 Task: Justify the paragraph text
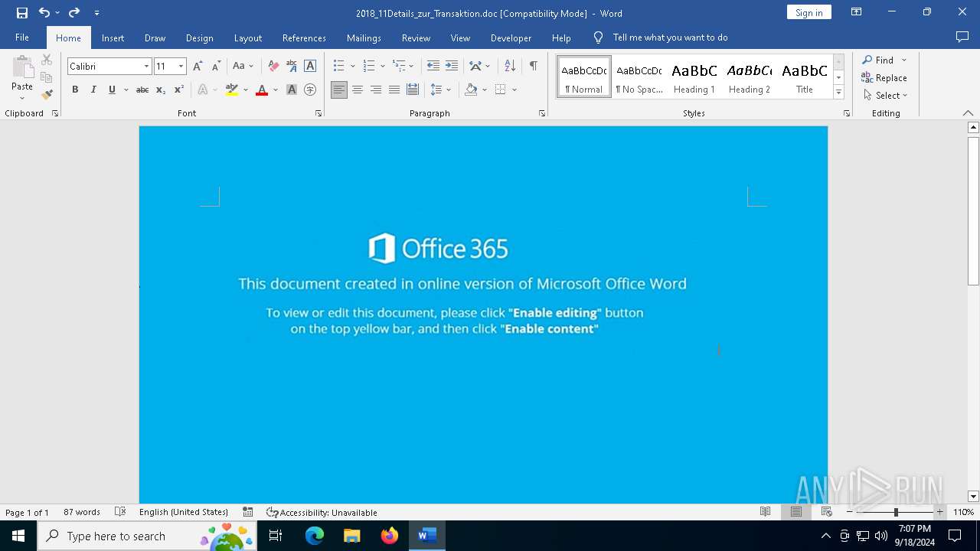click(x=394, y=90)
